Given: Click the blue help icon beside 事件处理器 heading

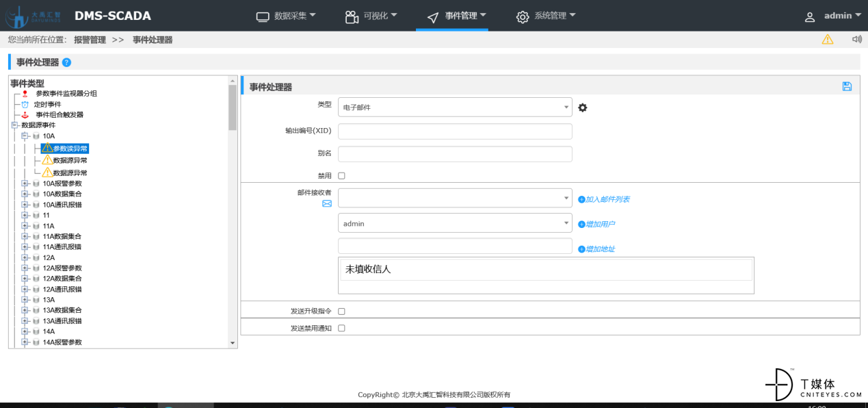Looking at the screenshot, I should click(66, 62).
